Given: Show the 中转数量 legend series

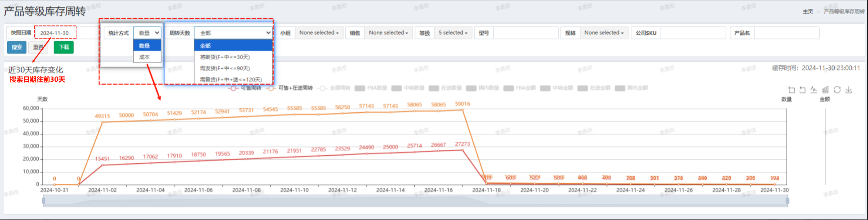Looking at the screenshot, I should point(408,88).
